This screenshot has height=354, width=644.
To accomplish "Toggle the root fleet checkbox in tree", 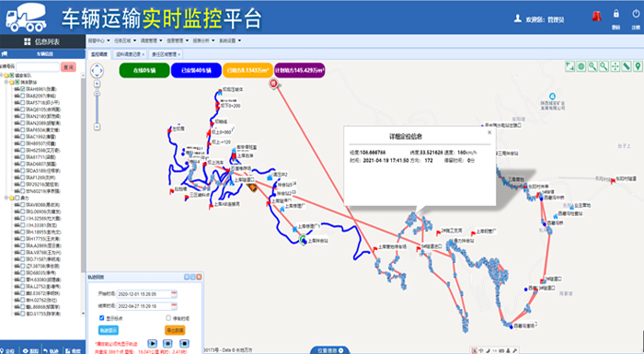I will (11, 75).
